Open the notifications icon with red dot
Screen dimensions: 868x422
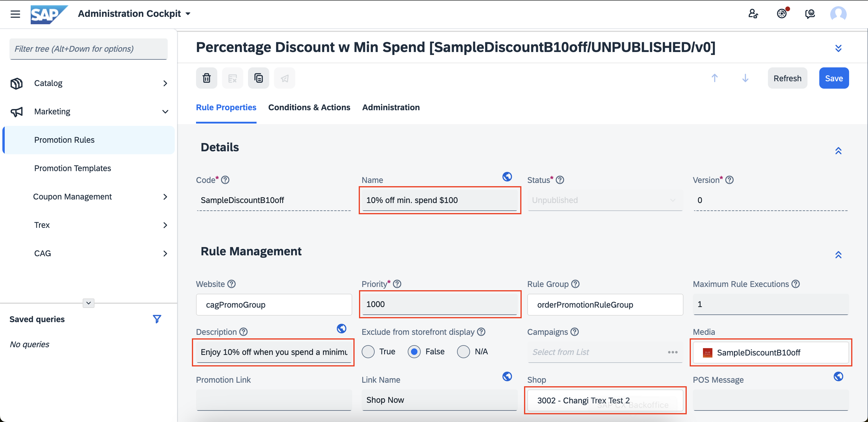click(x=782, y=14)
